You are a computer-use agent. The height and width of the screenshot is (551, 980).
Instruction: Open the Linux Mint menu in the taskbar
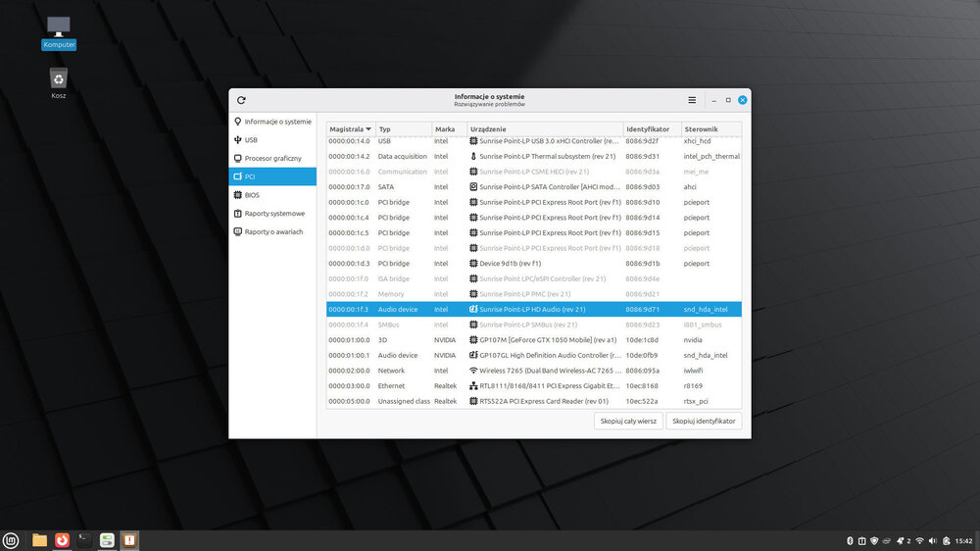11,540
